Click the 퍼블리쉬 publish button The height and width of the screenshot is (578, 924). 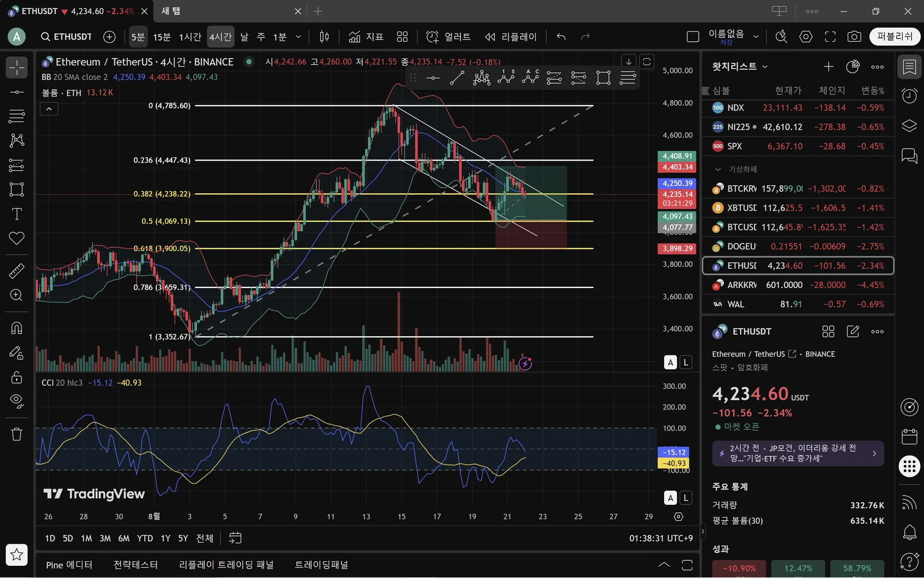click(895, 36)
